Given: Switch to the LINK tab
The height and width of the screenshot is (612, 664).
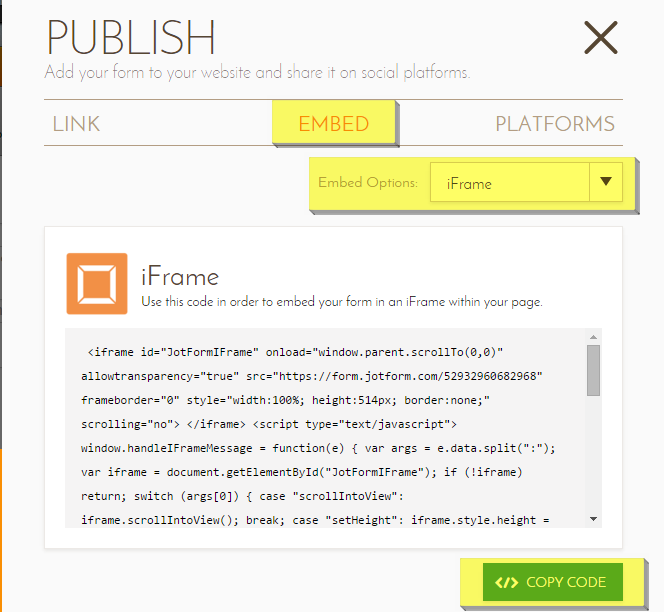Looking at the screenshot, I should [x=76, y=125].
